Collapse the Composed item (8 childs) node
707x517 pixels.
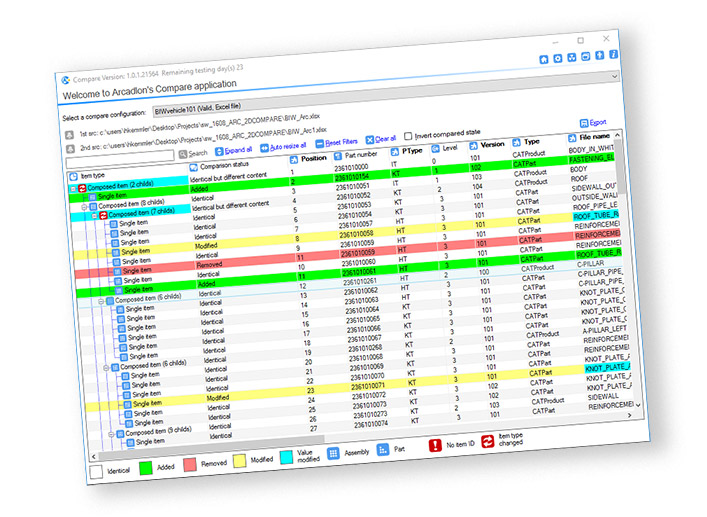pos(84,207)
